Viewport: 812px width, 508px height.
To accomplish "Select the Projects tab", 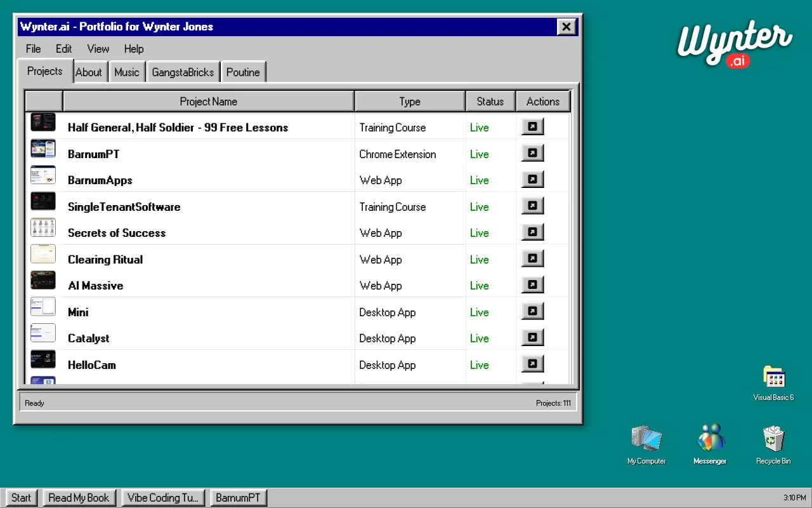I will [45, 71].
